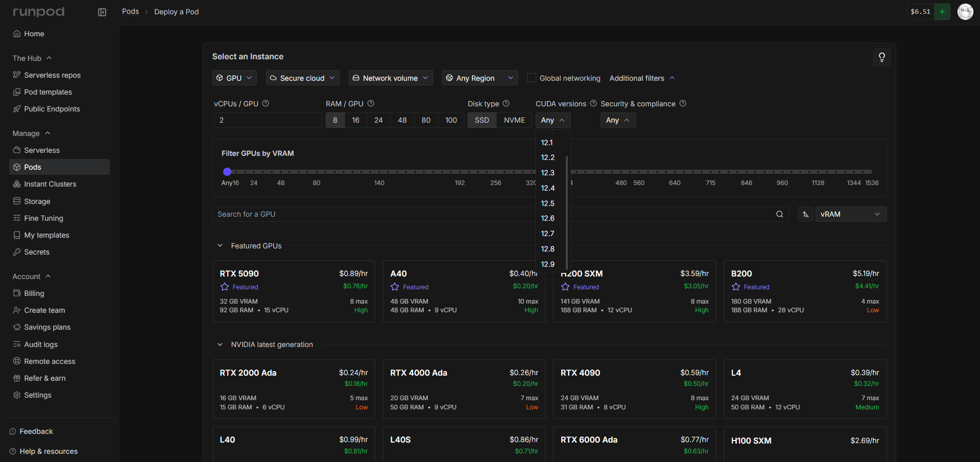Collapse the Featured GPUs section

(220, 246)
